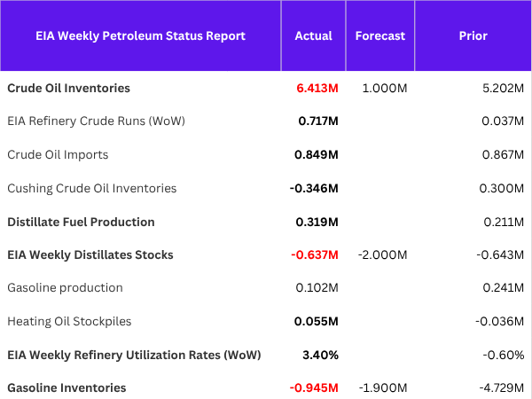
Task: Select 'Cushing Crude Oil Inventories' label
Action: pos(92,188)
